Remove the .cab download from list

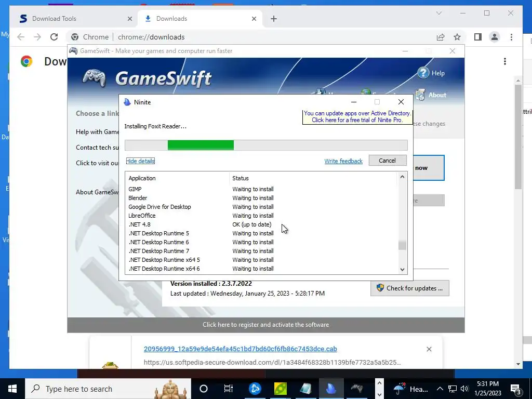[x=429, y=349]
